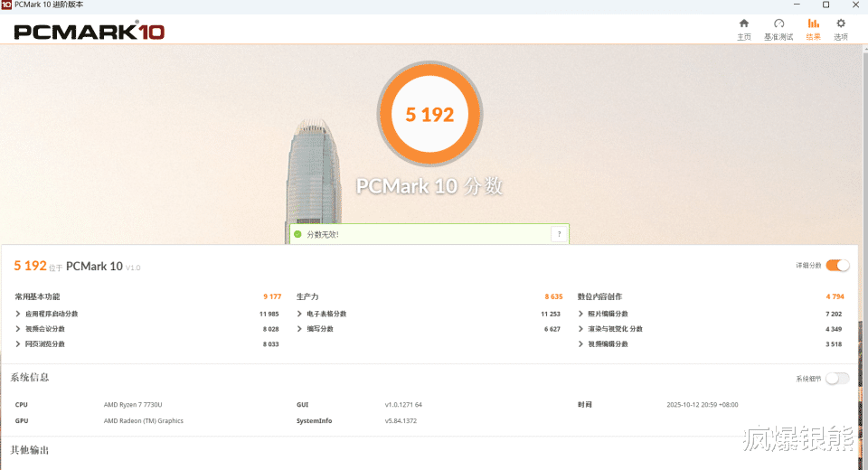The image size is (868, 470).
Task: Click the 8 028 video conferencing value
Action: (270, 329)
